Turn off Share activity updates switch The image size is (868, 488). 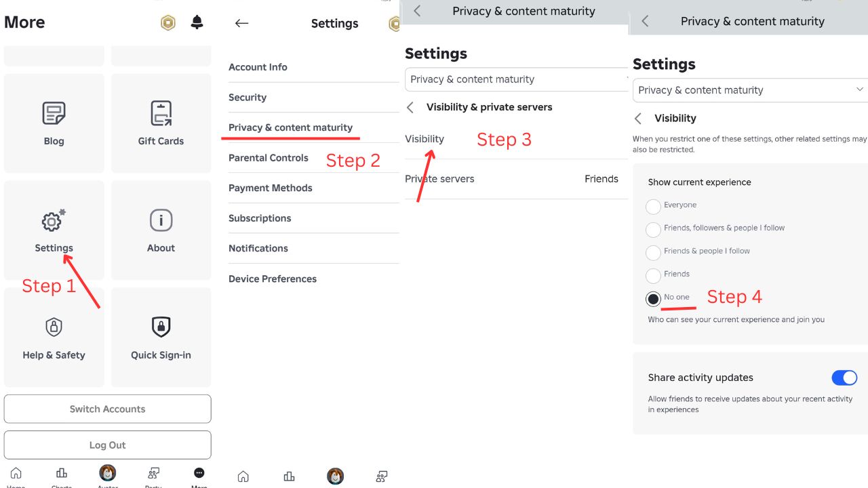[844, 378]
